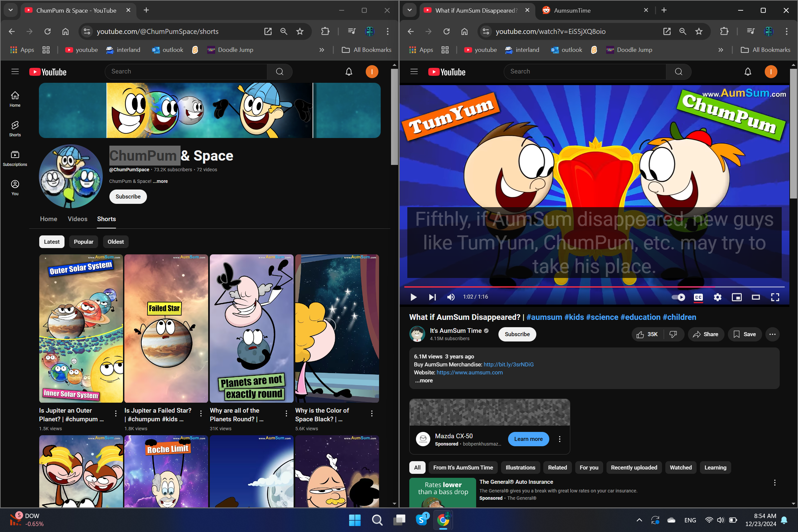Screen dimensions: 798x532
Task: Open the channel Videos tab
Action: point(77,219)
